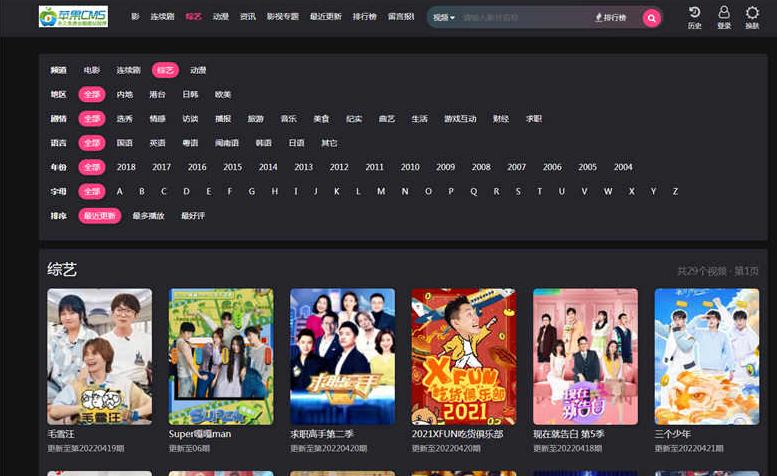Filter by year 2018

pyautogui.click(x=126, y=167)
